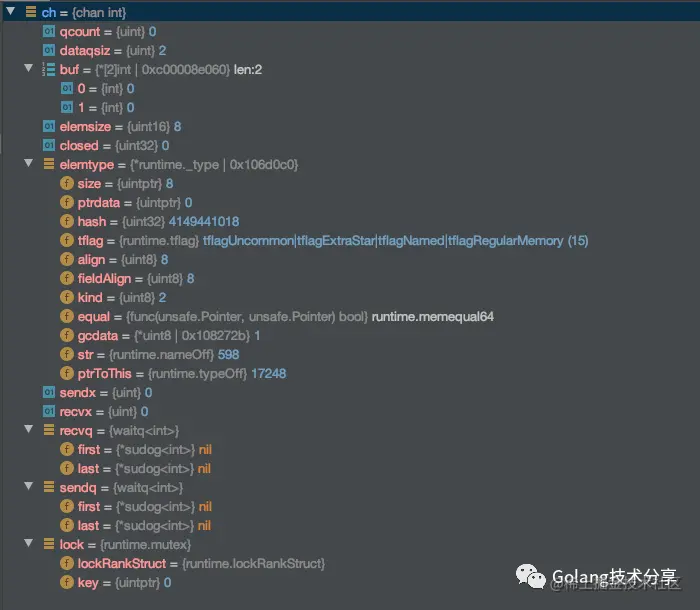Select the lockRankStruct field row
This screenshot has width=700, height=610.
pos(350,563)
